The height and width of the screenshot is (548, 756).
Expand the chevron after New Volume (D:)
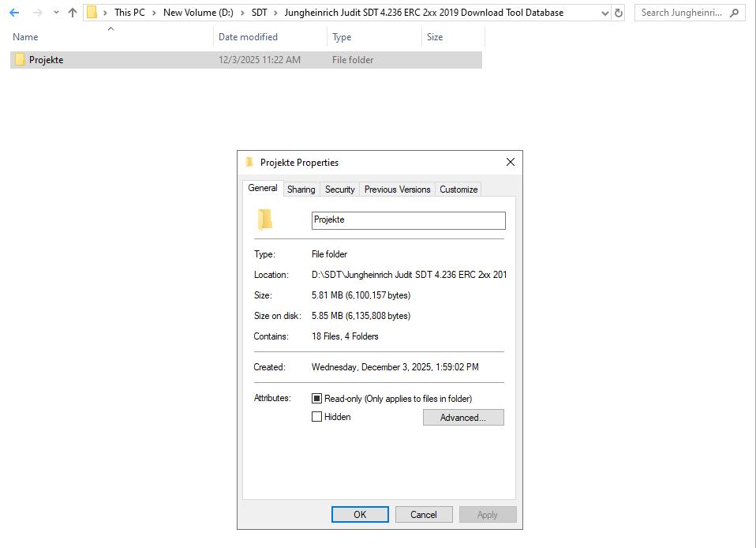click(x=242, y=13)
